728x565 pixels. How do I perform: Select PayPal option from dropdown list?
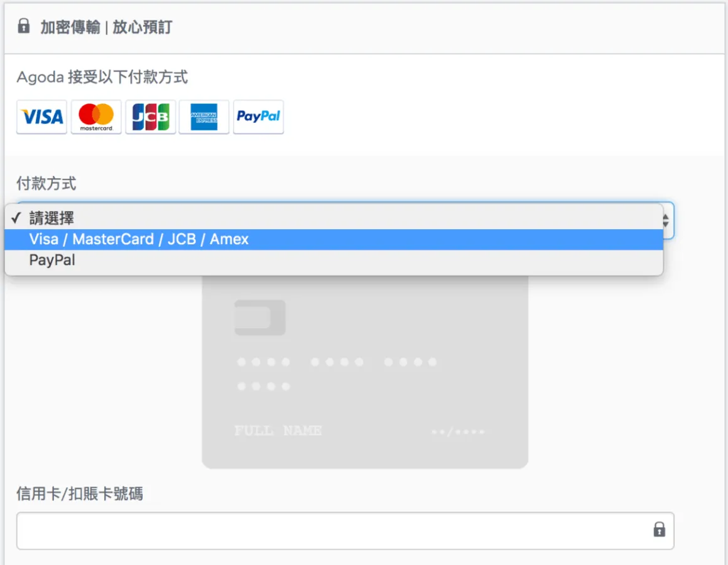click(x=334, y=261)
